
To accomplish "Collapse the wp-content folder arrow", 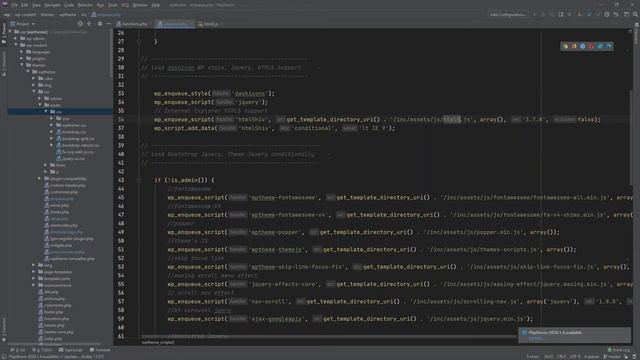I will click(x=16, y=45).
